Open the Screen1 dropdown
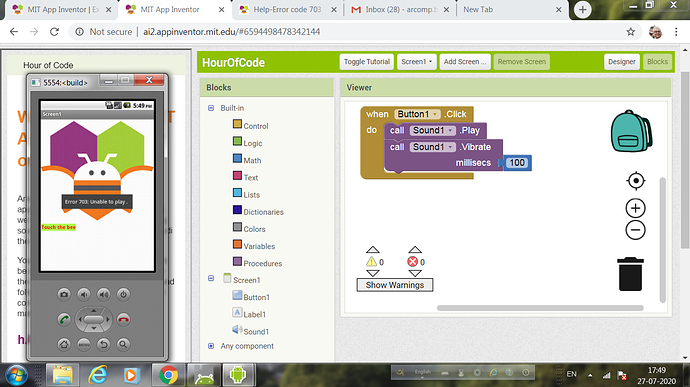The image size is (690, 387). point(416,62)
